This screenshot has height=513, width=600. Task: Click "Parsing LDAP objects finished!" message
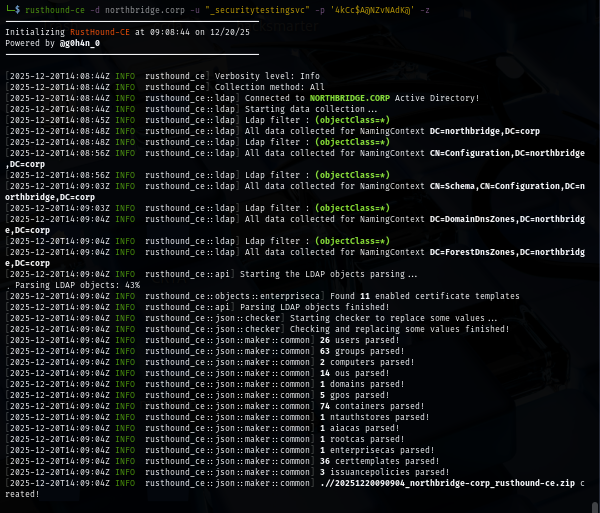pos(315,307)
